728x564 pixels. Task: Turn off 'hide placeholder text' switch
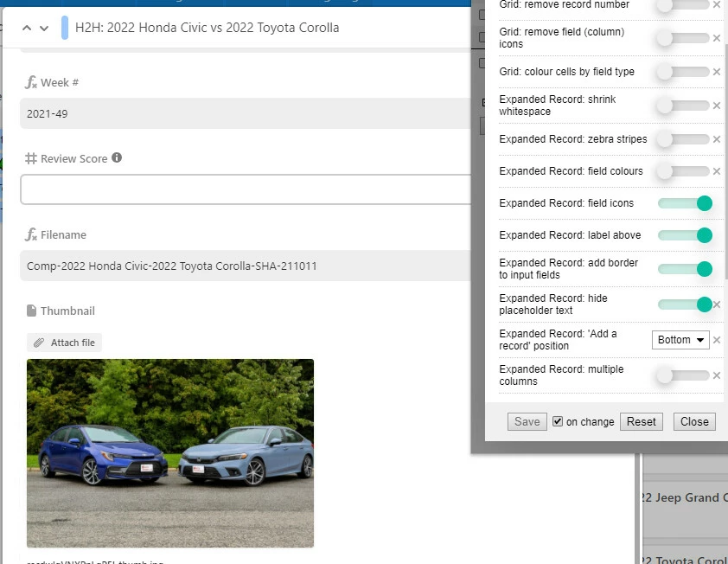[x=685, y=304]
